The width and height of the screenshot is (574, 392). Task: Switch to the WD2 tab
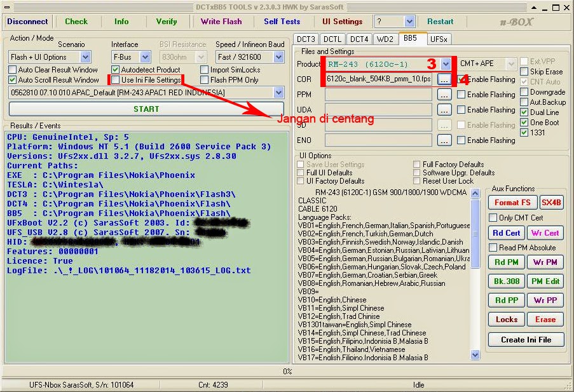tap(385, 39)
